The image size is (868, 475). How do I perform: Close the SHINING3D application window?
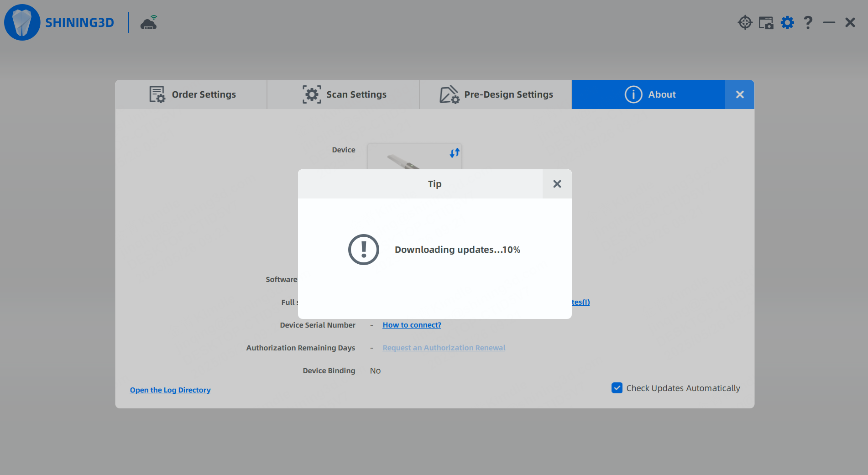[850, 22]
